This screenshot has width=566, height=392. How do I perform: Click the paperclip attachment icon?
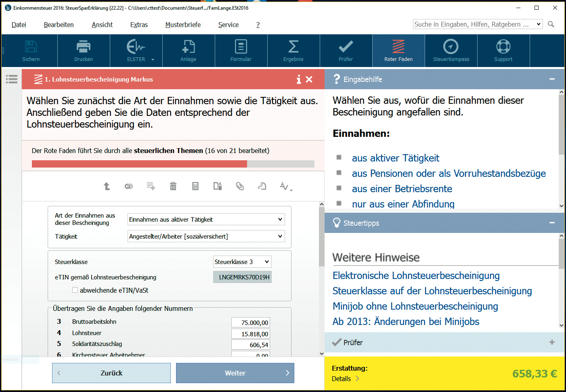(x=240, y=186)
